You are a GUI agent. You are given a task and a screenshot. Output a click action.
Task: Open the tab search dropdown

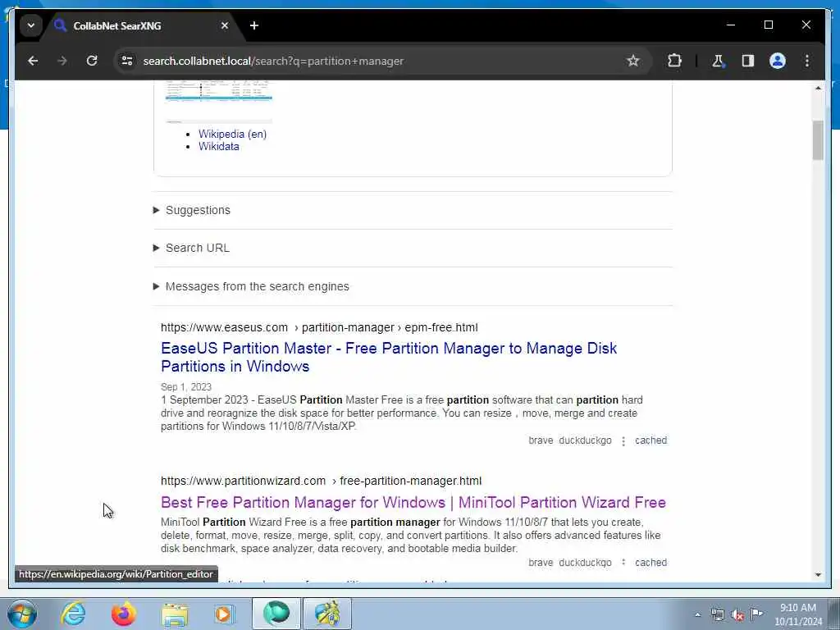point(31,25)
